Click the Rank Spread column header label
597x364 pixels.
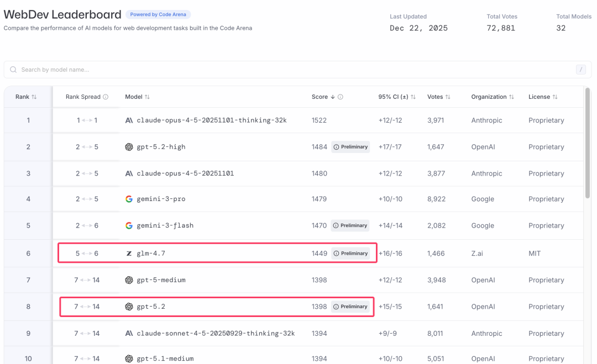pos(83,97)
